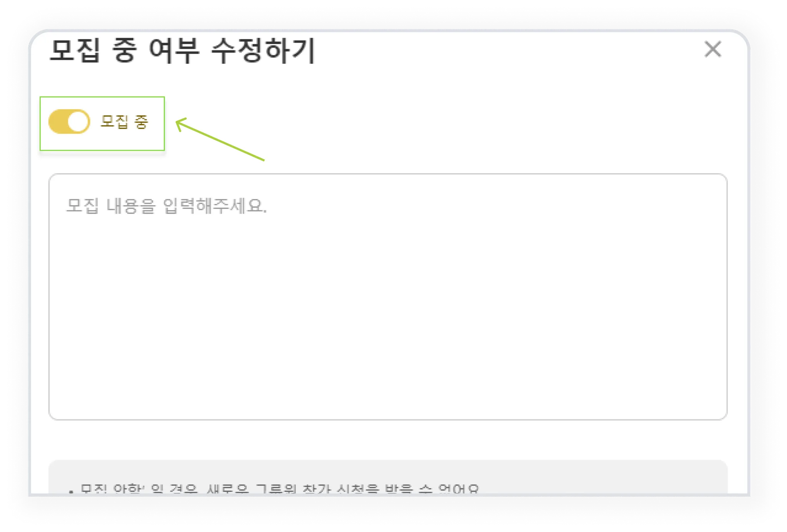Focus the recruitment content text area
Image resolution: width=787 pixels, height=532 pixels.
388,297
